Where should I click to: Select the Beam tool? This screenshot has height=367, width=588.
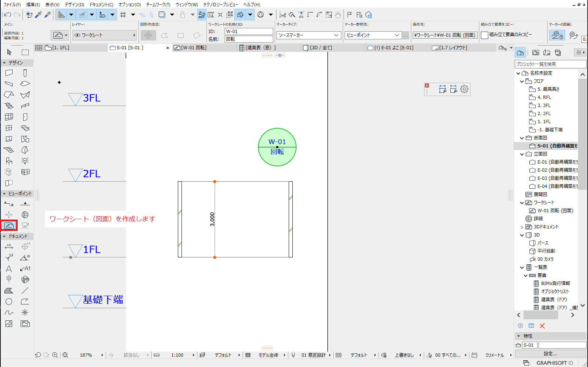(9, 84)
